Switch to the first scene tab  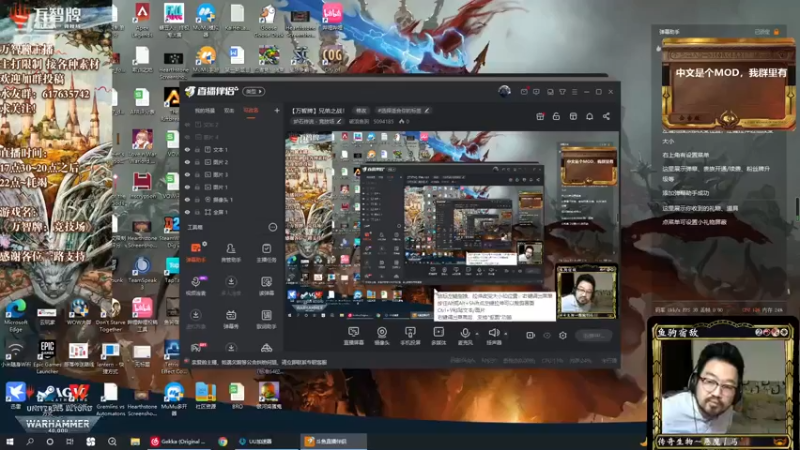[205, 110]
